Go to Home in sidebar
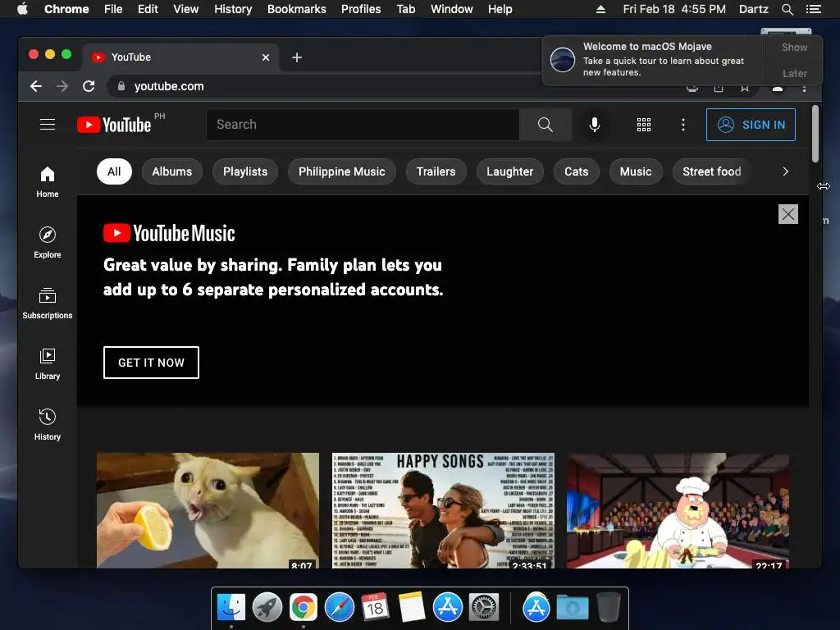This screenshot has width=840, height=630. (48, 181)
